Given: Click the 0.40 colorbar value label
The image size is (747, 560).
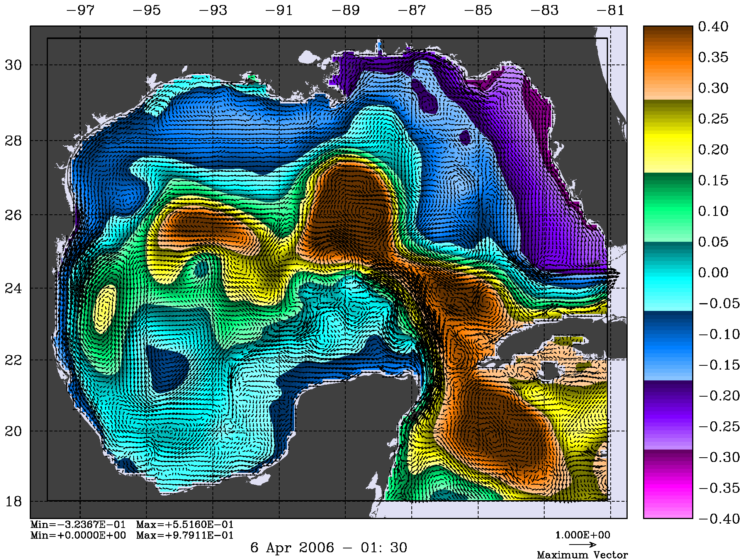Looking at the screenshot, I should coord(713,27).
